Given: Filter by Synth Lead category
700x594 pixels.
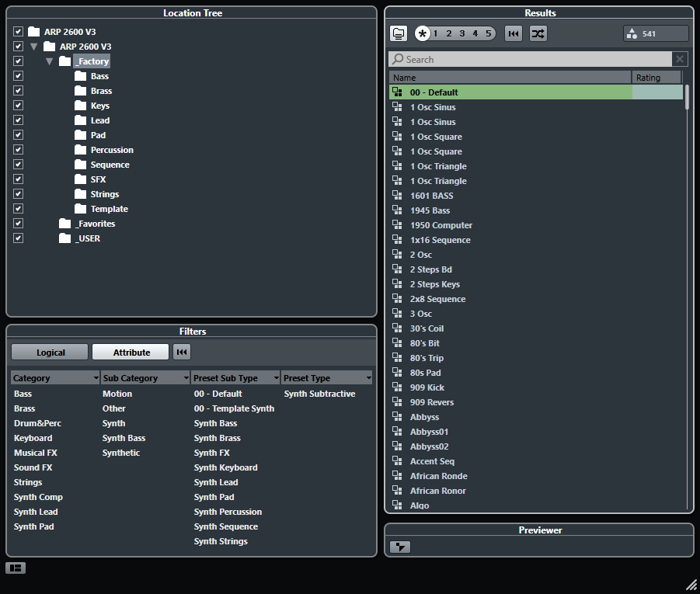Looking at the screenshot, I should tap(36, 512).
